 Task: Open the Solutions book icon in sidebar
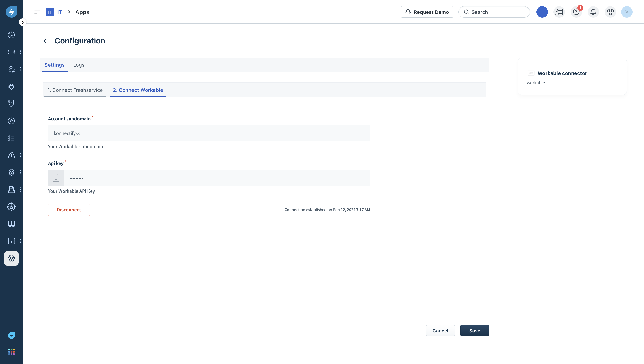click(x=11, y=224)
